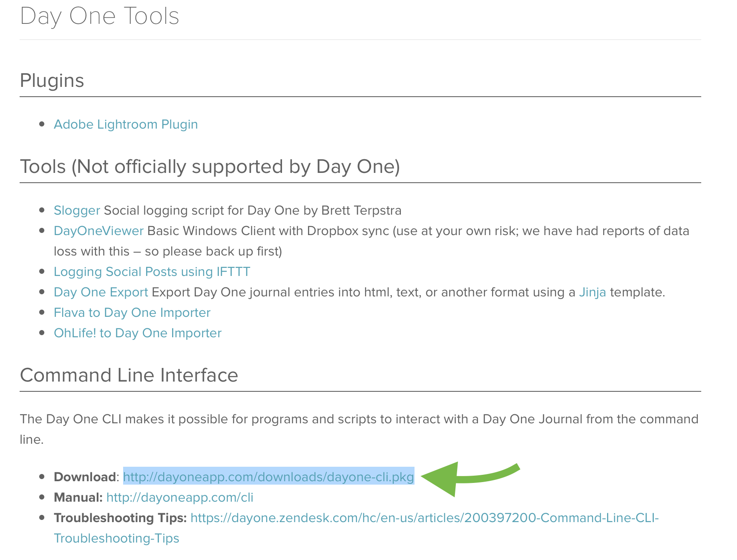
Task: Click the Tools (Not officially supported) heading
Action: pyautogui.click(x=210, y=167)
